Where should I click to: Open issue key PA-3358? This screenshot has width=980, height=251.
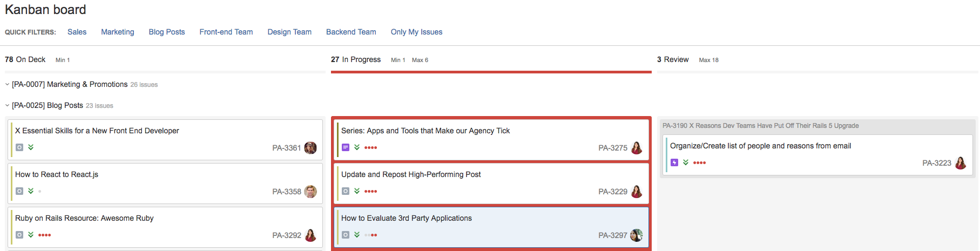pos(287,192)
